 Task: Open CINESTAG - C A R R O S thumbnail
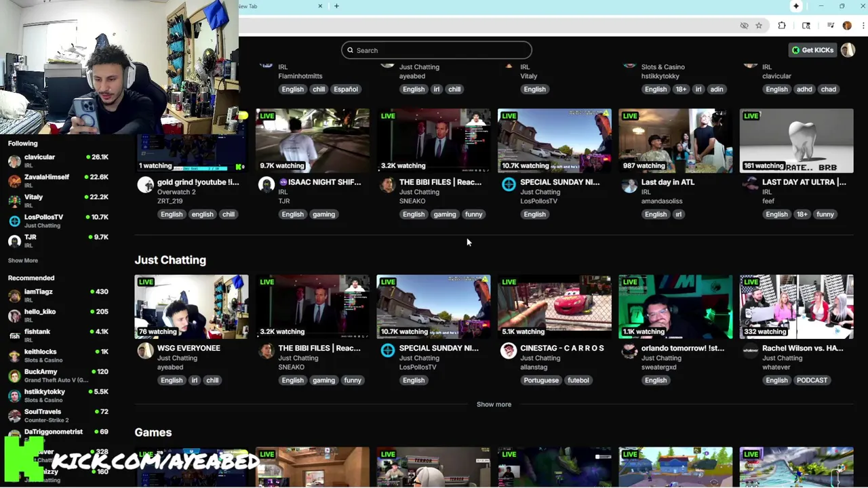[555, 306]
